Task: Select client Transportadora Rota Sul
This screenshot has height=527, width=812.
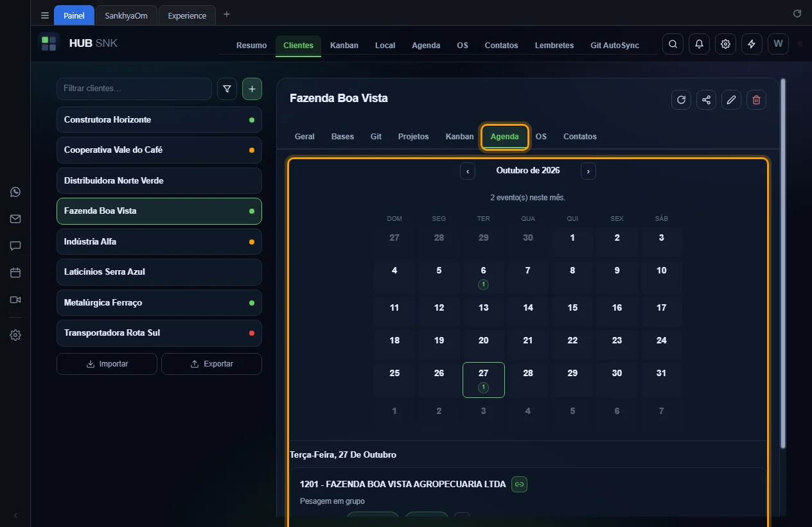Action: pos(159,333)
